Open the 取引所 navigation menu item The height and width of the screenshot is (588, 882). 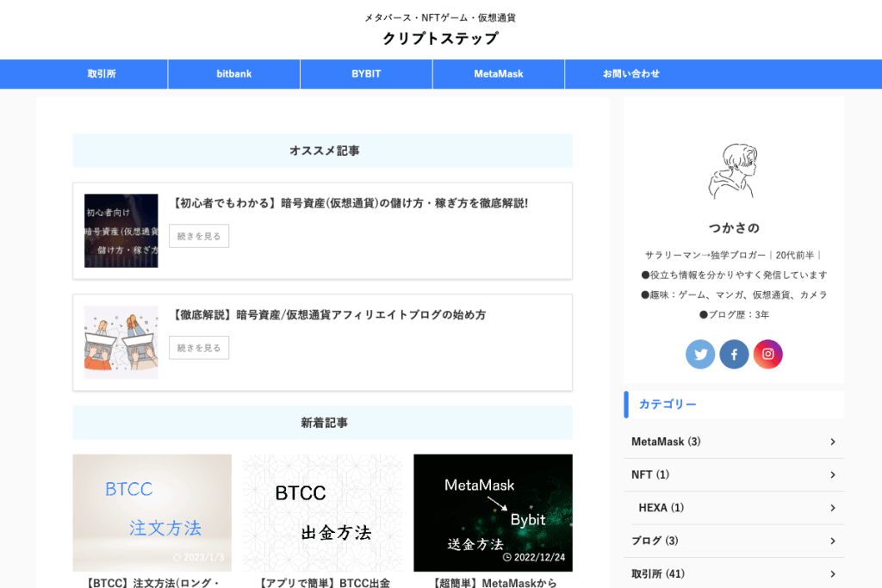pos(101,74)
